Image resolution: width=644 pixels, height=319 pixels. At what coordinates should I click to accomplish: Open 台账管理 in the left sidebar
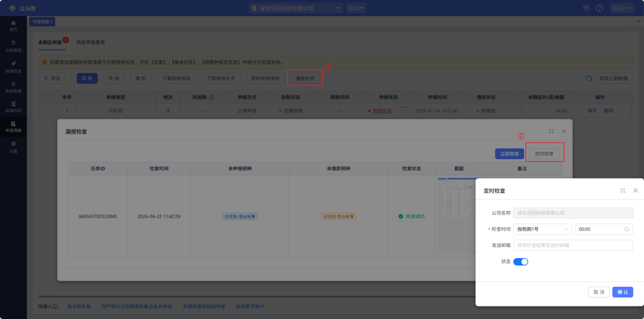pyautogui.click(x=14, y=46)
